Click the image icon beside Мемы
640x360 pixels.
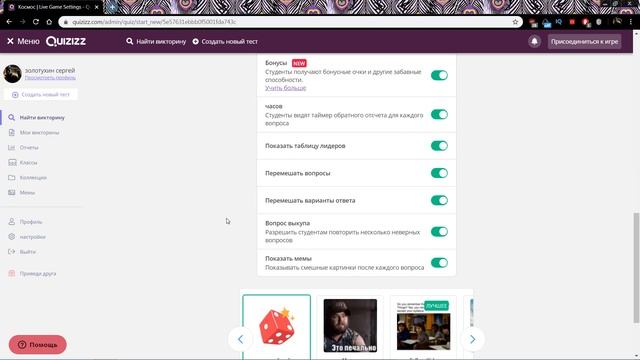11,192
